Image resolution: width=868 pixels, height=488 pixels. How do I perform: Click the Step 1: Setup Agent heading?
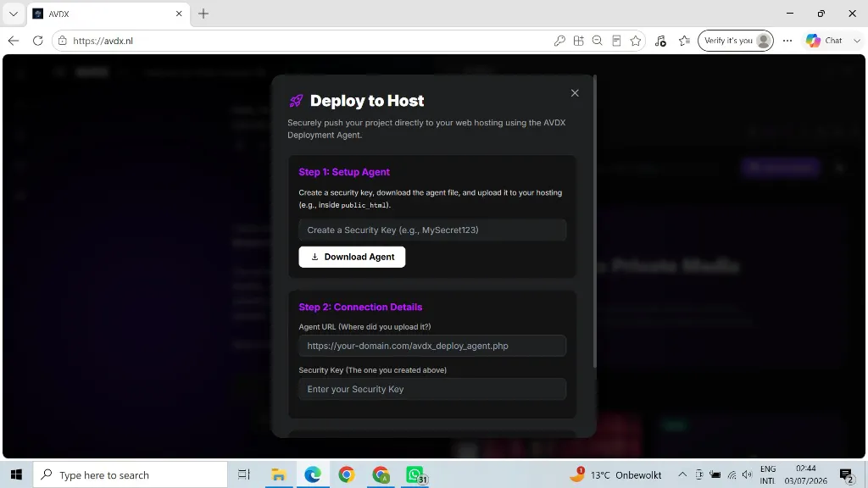pyautogui.click(x=344, y=172)
